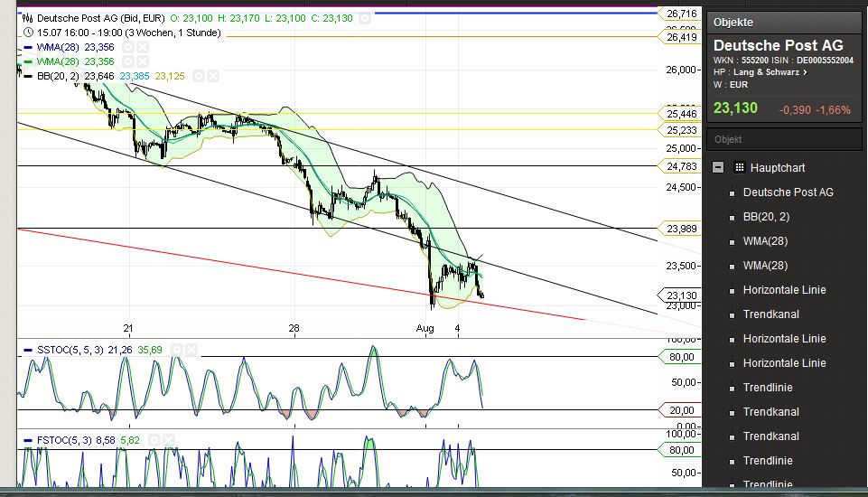Select second Trendkanal entry in object list
This screenshot has width=868, height=497.
pyautogui.click(x=771, y=412)
